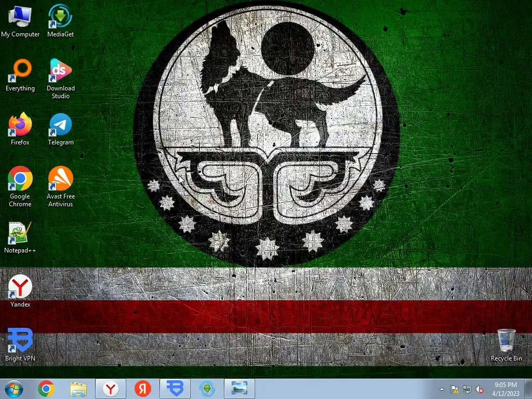Open MediaGet from the taskbar
The image size is (532, 399).
pos(207,389)
